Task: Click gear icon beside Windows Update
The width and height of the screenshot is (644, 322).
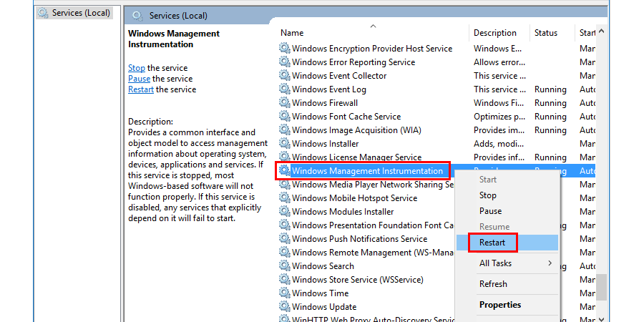Action: pos(284,306)
